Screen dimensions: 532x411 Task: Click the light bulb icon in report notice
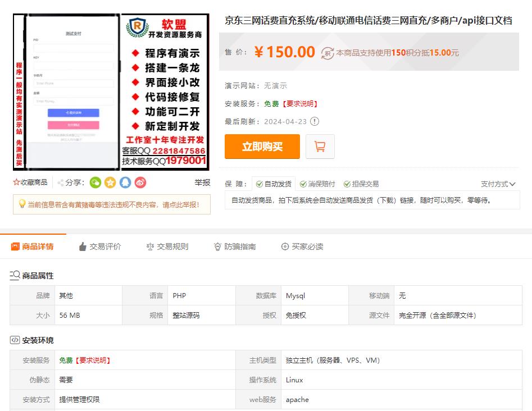coord(22,203)
